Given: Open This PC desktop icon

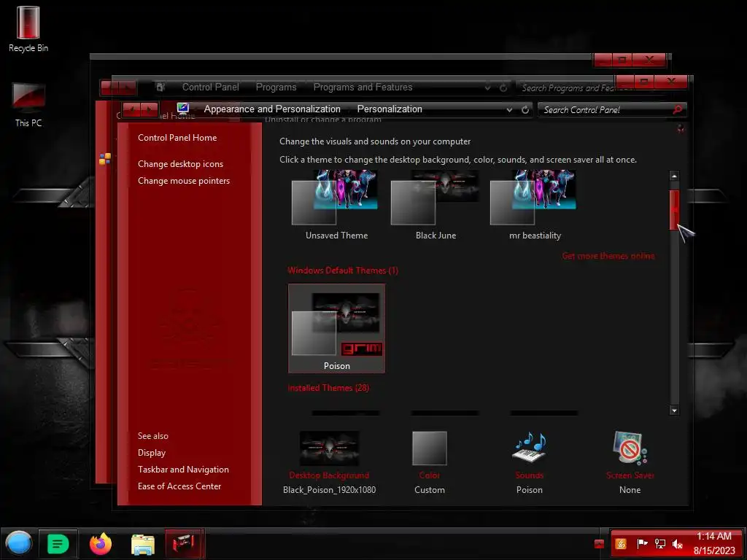Looking at the screenshot, I should click(x=28, y=105).
